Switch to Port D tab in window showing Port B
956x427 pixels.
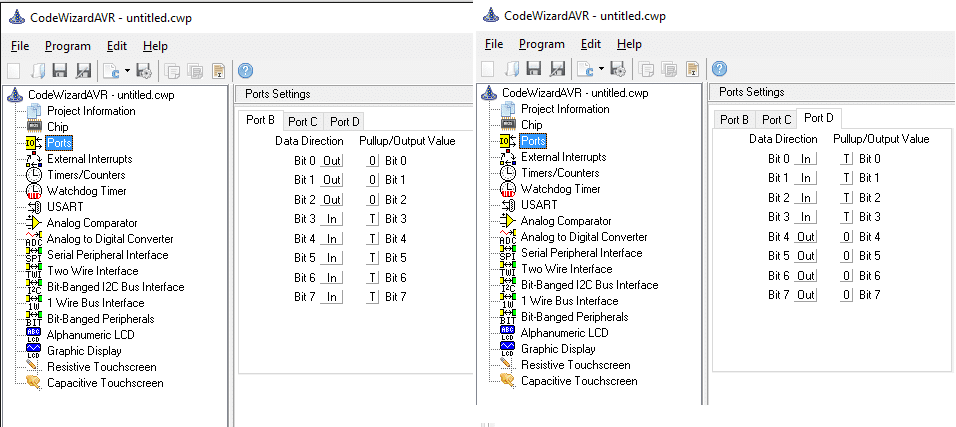pyautogui.click(x=344, y=121)
